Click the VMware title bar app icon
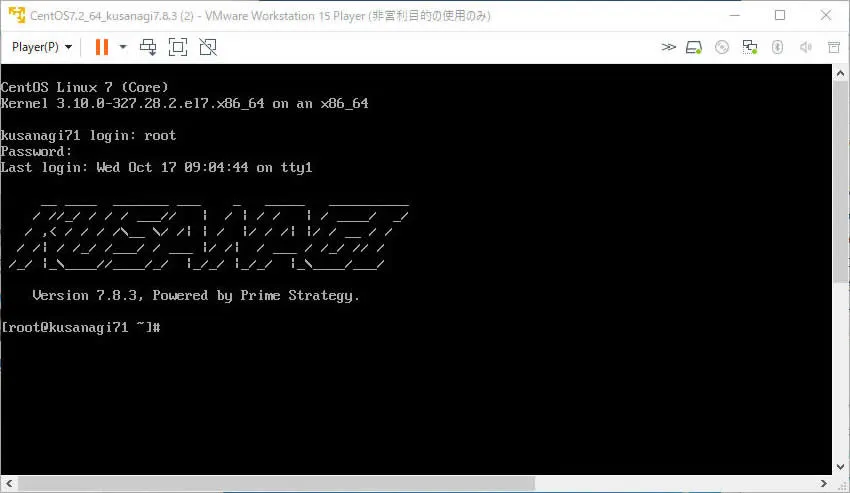The height and width of the screenshot is (493, 850). point(15,15)
